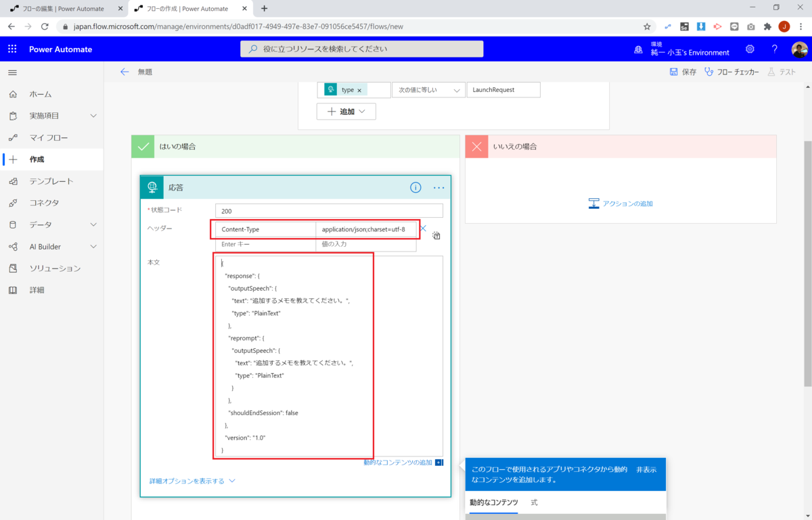Click the 応答 action globe icon
This screenshot has height=520, width=812.
tap(152, 187)
